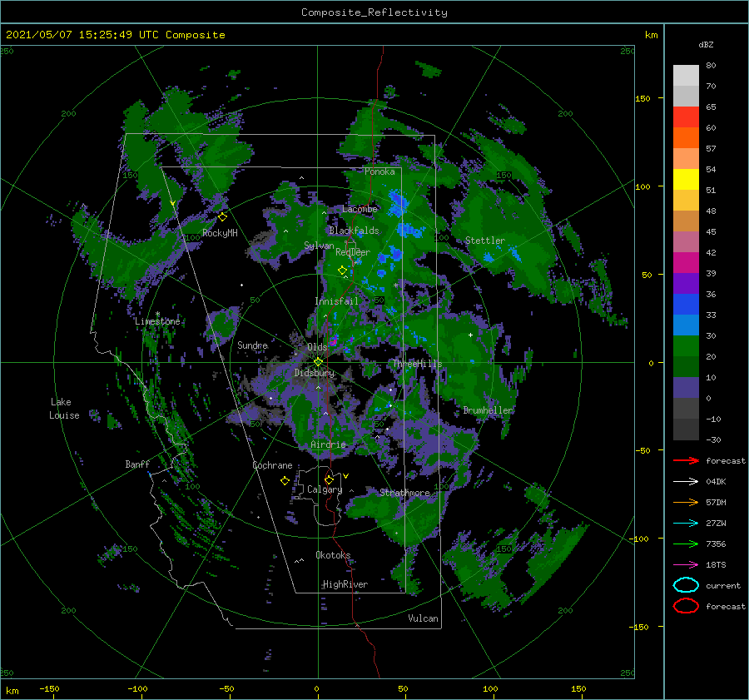This screenshot has height=700, width=749.
Task: Select the orange 57DM arrow icon
Action: pyautogui.click(x=686, y=502)
